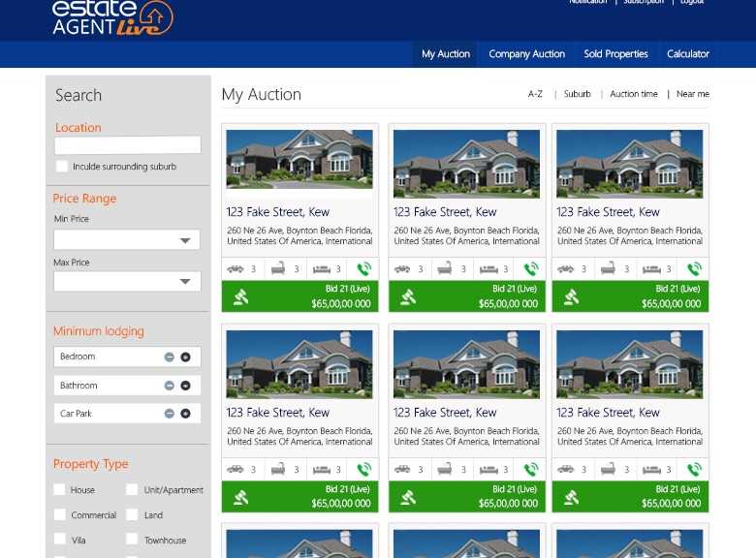This screenshot has width=756, height=558.
Task: Check the Land property type
Action: click(132, 514)
